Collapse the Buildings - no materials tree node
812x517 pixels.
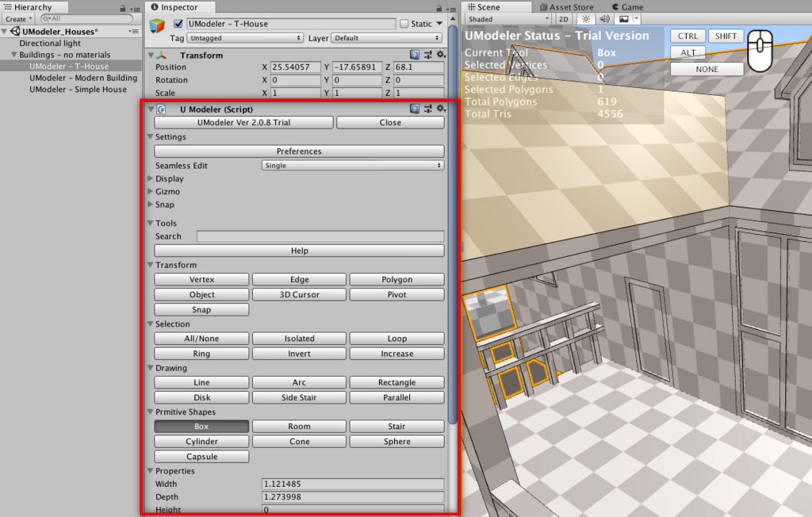(14, 55)
